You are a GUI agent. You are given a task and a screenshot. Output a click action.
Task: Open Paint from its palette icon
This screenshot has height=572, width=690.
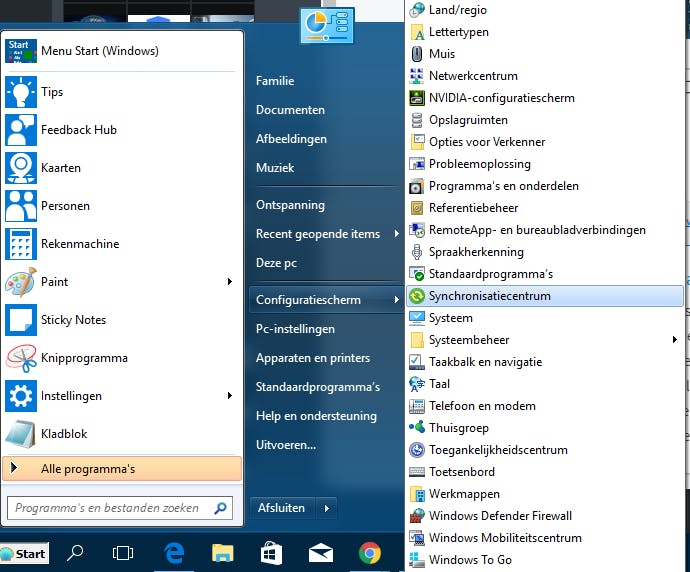tap(21, 282)
